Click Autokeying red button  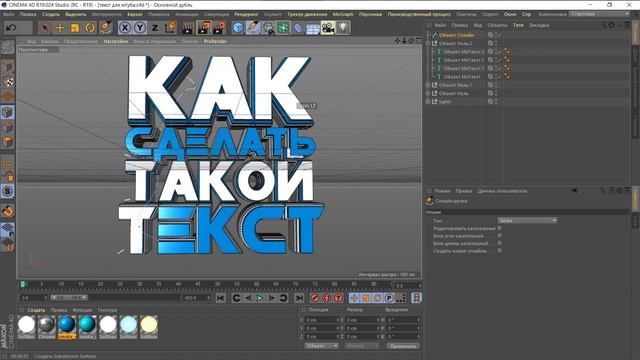click(326, 298)
